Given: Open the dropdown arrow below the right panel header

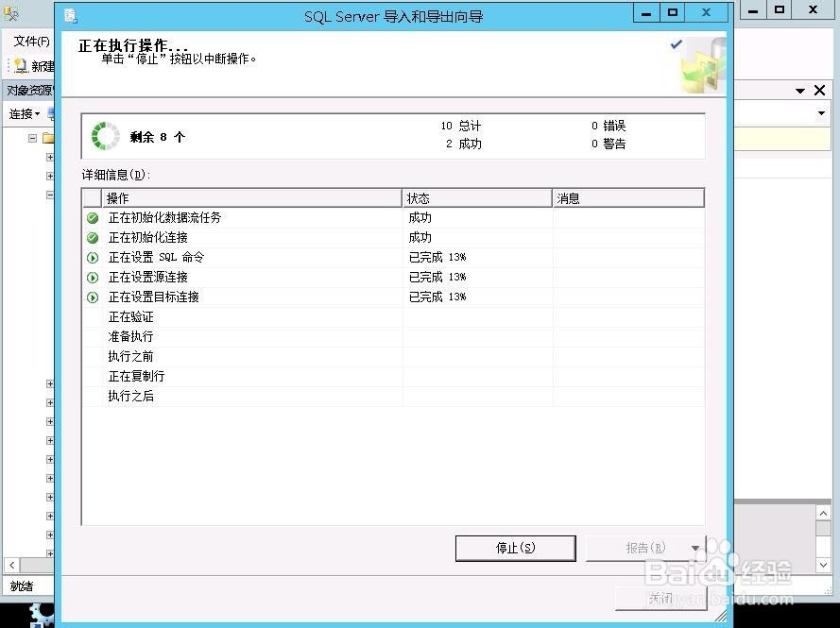Looking at the screenshot, I should point(821,113).
